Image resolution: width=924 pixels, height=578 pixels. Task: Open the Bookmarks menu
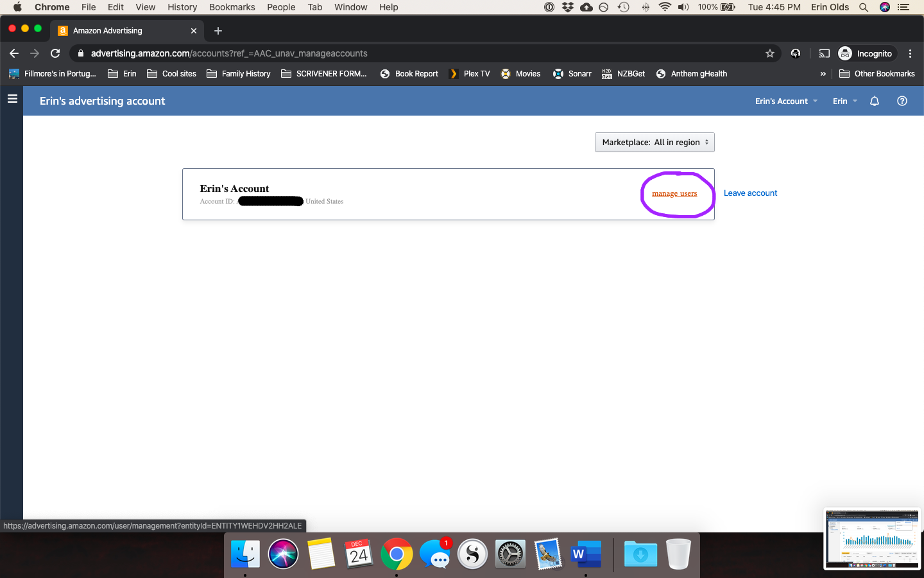click(232, 7)
